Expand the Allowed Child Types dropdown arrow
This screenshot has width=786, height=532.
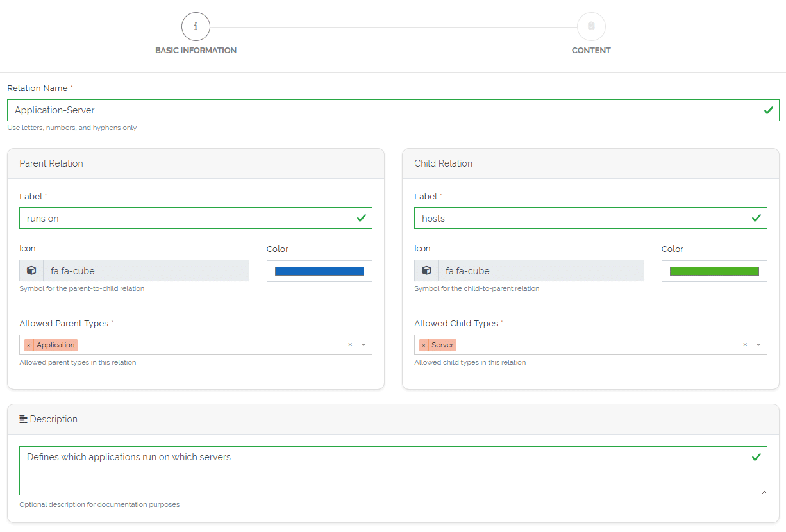pyautogui.click(x=758, y=345)
